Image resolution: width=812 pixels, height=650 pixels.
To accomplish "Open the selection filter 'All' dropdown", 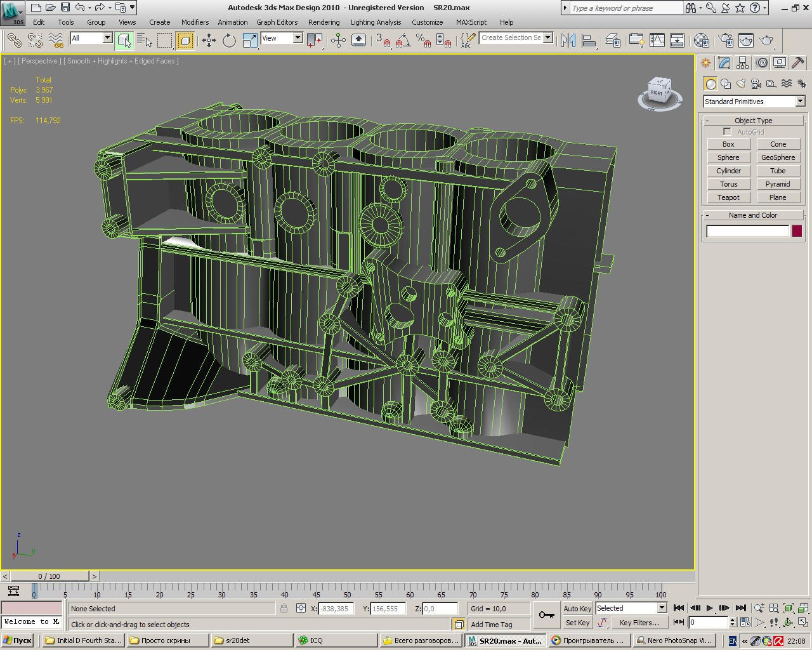I will [x=107, y=38].
